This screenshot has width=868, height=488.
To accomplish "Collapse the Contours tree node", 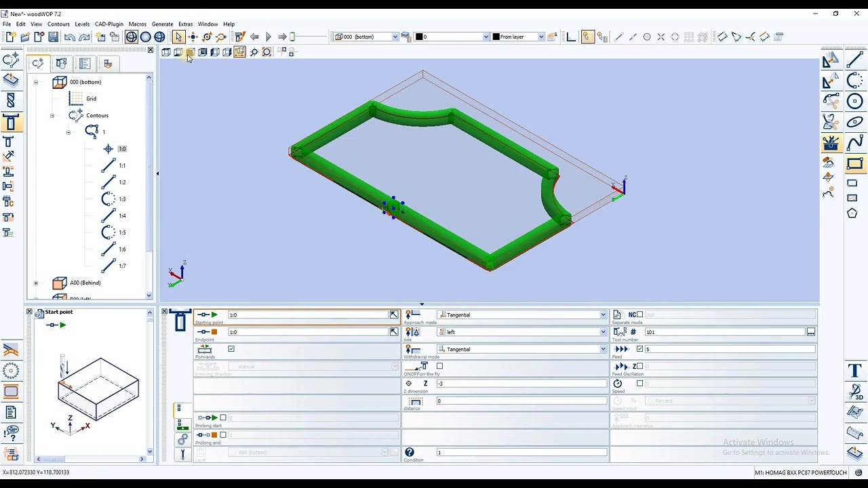I will (52, 115).
